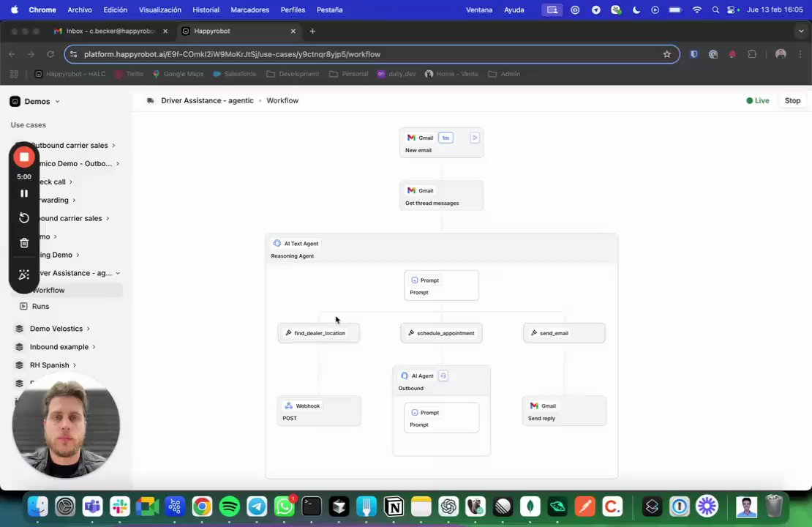Select the schedule_appointment tool node
The height and width of the screenshot is (527, 812).
pos(441,333)
